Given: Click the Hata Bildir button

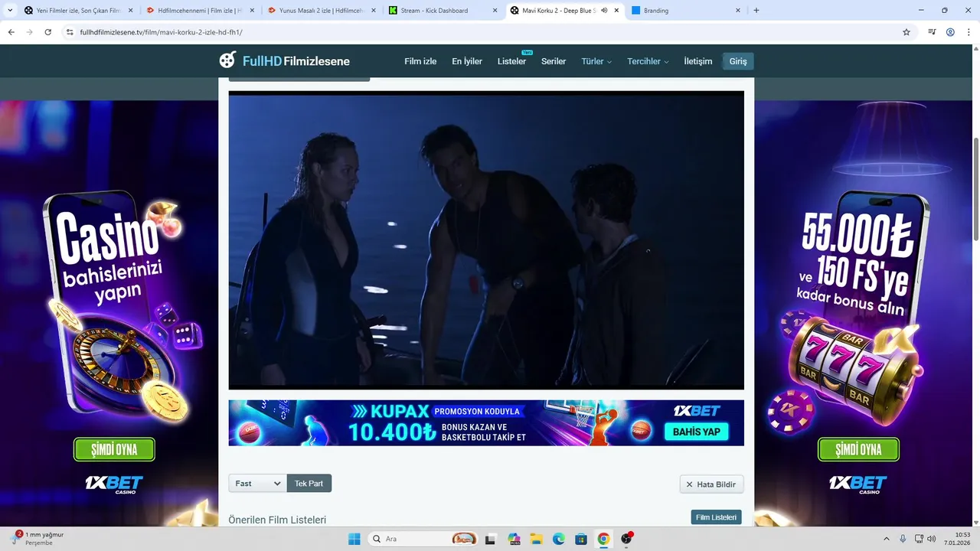Looking at the screenshot, I should point(711,484).
